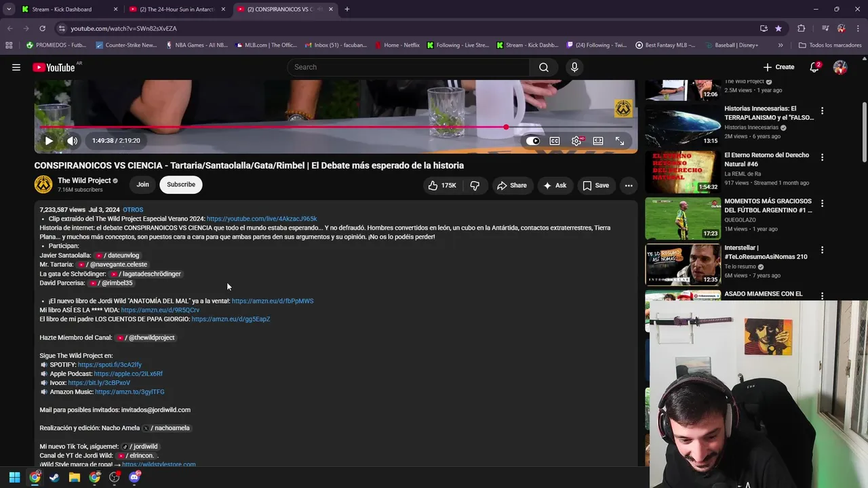The image size is (868, 488).
Task: Open Steam from the taskbar
Action: (55, 477)
